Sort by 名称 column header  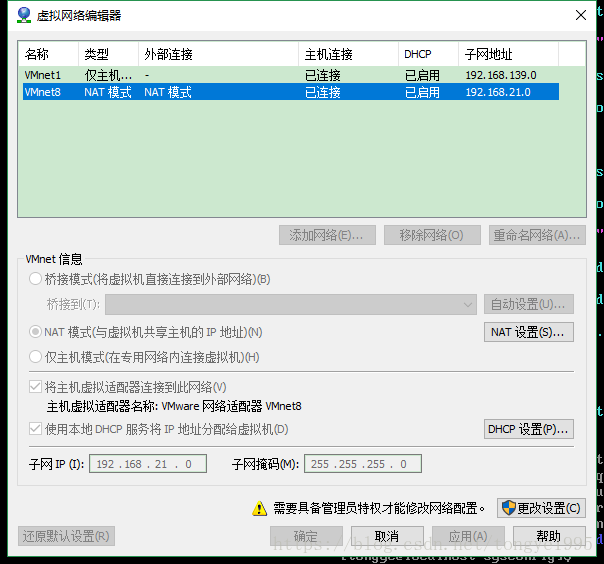coord(49,54)
